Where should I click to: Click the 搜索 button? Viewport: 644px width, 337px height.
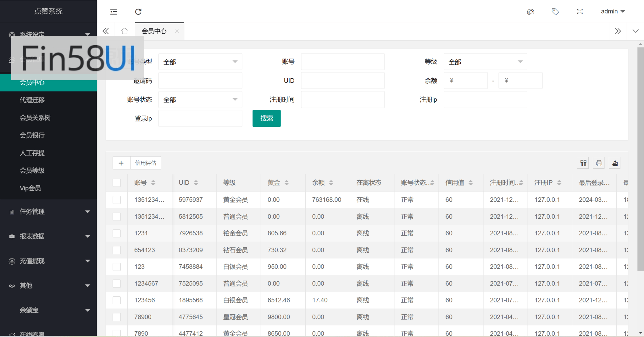pos(266,118)
